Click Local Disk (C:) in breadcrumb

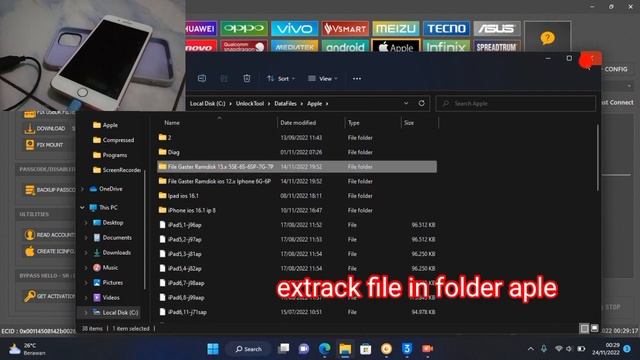207,104
